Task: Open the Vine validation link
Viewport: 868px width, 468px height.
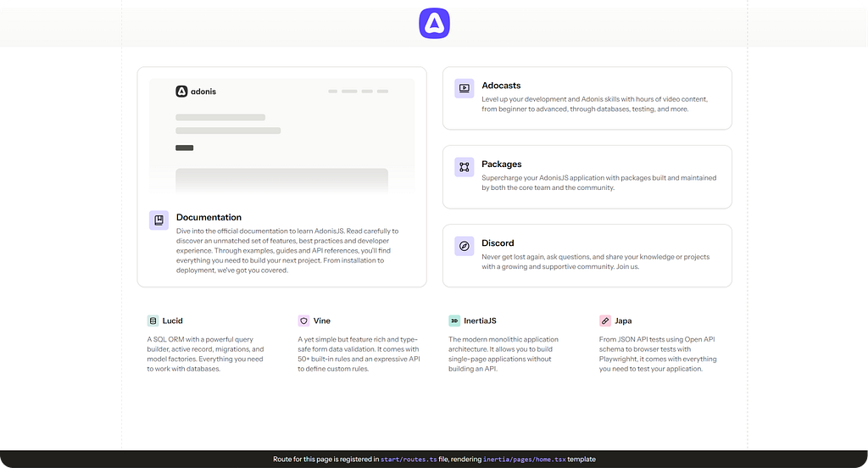Action: (321, 320)
